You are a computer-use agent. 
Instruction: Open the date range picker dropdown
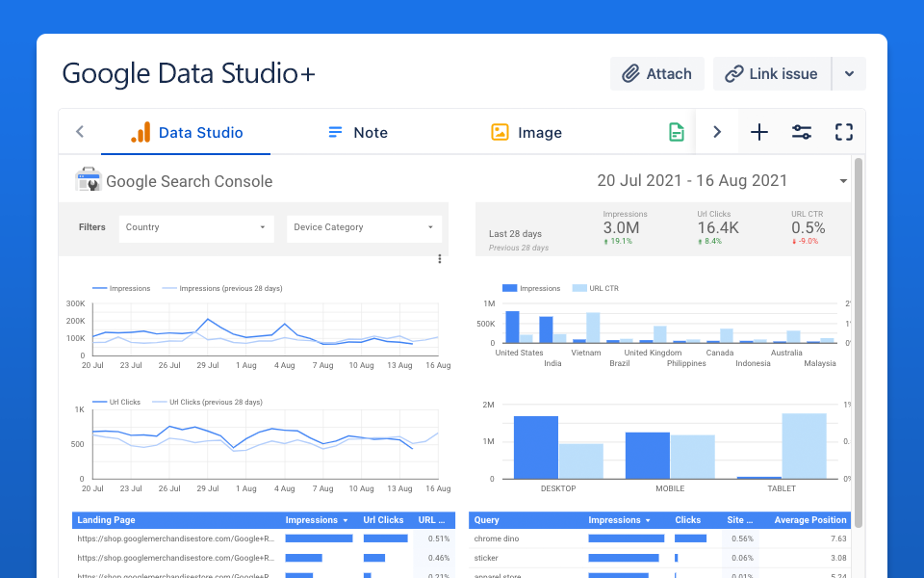coord(843,180)
